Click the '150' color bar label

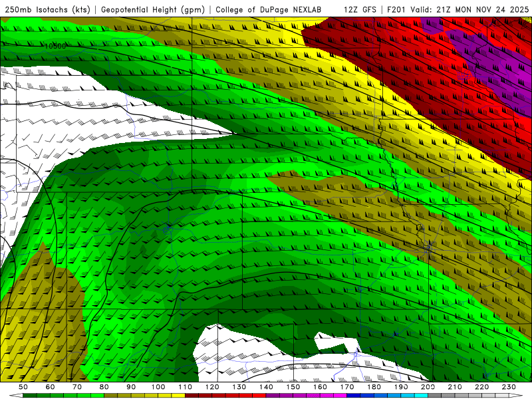click(x=293, y=387)
